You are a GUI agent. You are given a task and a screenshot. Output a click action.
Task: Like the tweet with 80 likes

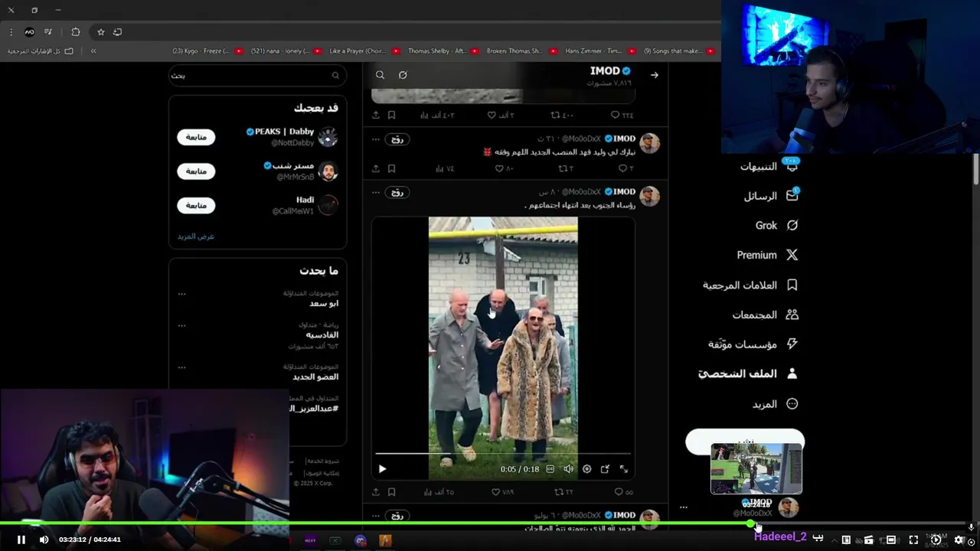pyautogui.click(x=504, y=168)
